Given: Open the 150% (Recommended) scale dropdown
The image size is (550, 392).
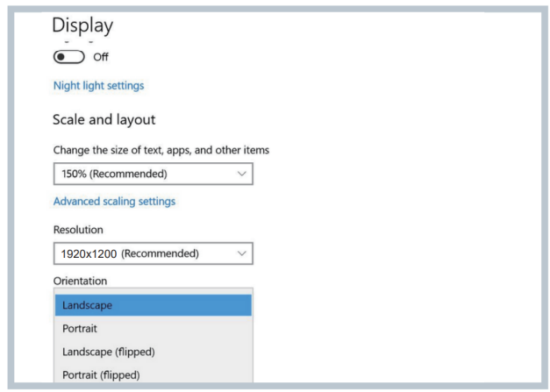Looking at the screenshot, I should (x=153, y=174).
